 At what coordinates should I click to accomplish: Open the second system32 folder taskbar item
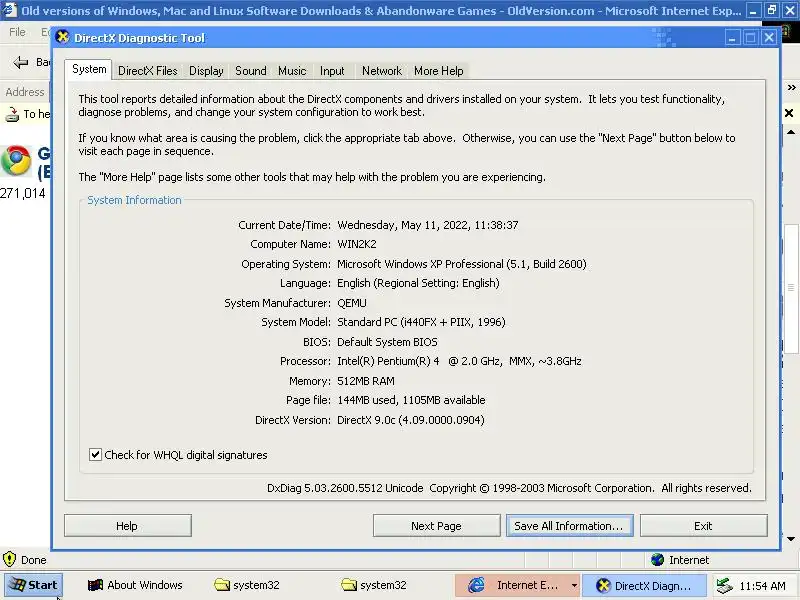pos(374,585)
